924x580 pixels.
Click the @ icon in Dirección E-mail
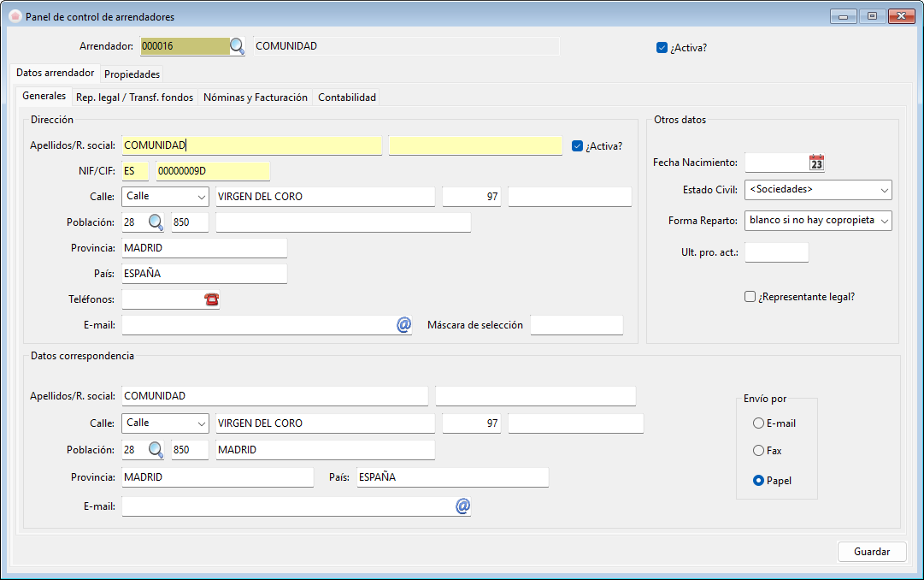(x=403, y=324)
